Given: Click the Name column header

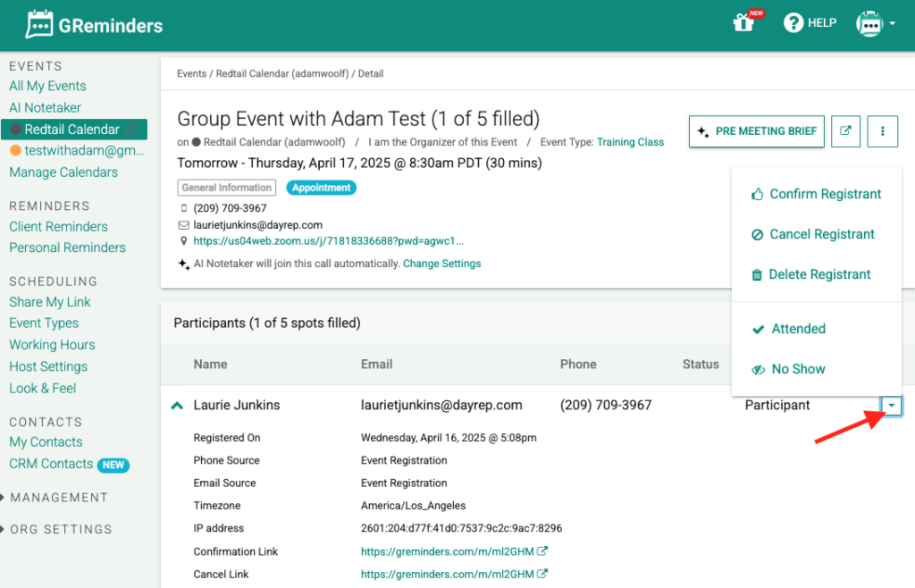Looking at the screenshot, I should tap(210, 364).
